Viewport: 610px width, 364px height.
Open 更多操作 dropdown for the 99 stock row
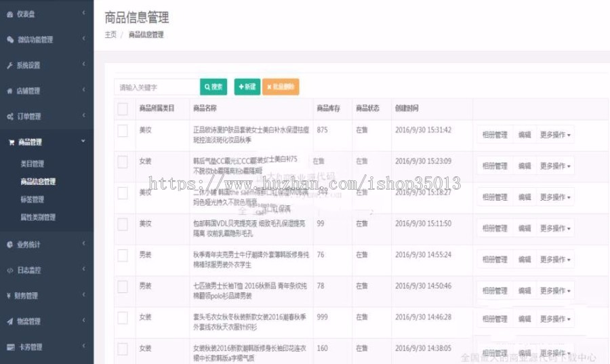(x=555, y=228)
